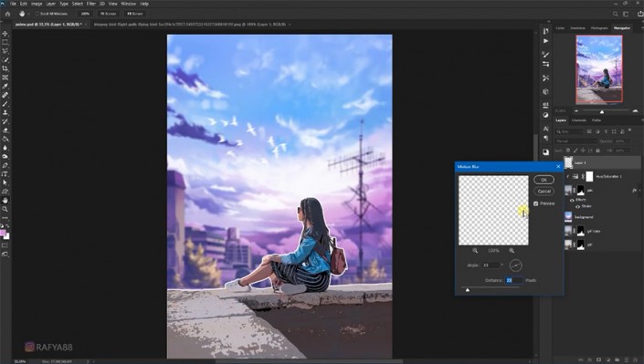
Task: Click Cancel in Motion Blur dialog
Action: click(x=544, y=192)
